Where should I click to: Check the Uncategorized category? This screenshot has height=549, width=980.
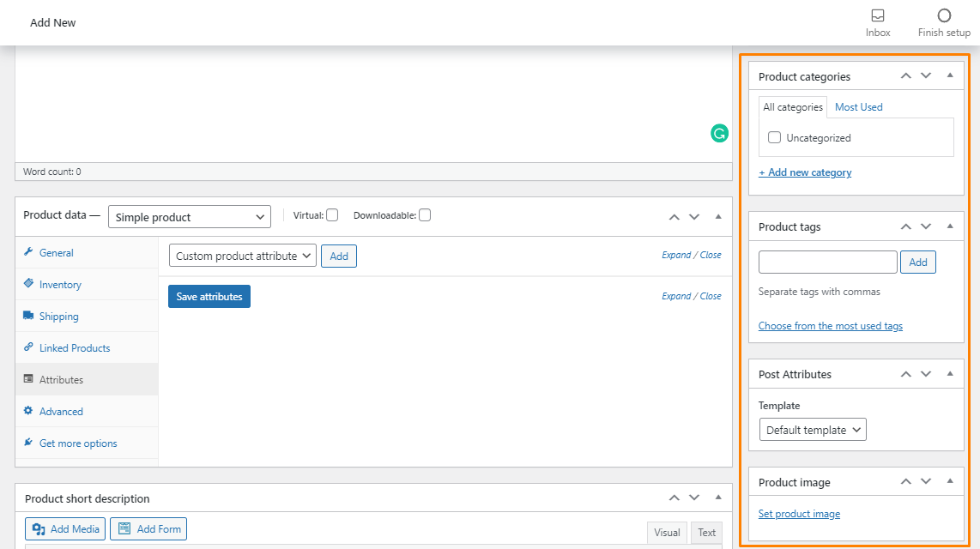(774, 137)
